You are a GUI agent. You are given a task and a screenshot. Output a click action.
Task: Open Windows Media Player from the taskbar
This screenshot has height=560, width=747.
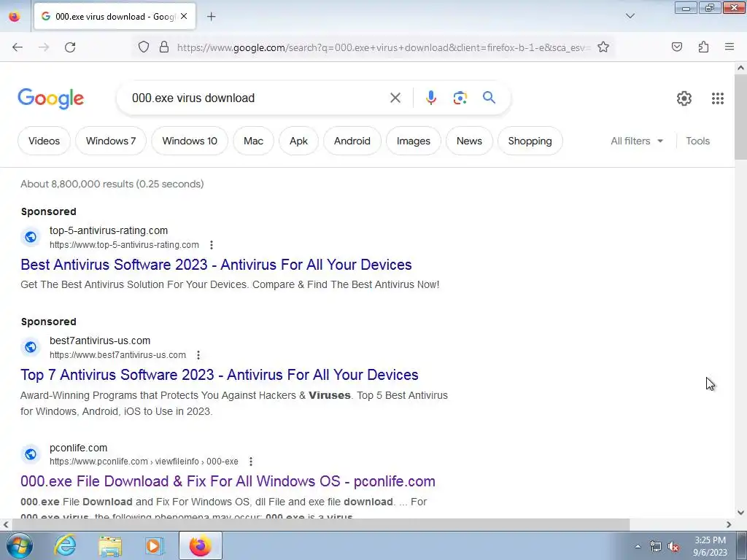153,546
